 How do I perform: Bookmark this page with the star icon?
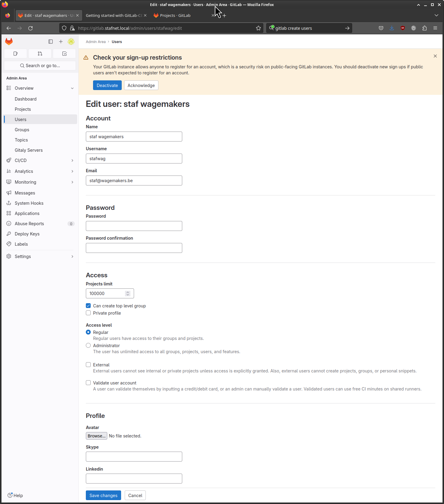pos(258,28)
